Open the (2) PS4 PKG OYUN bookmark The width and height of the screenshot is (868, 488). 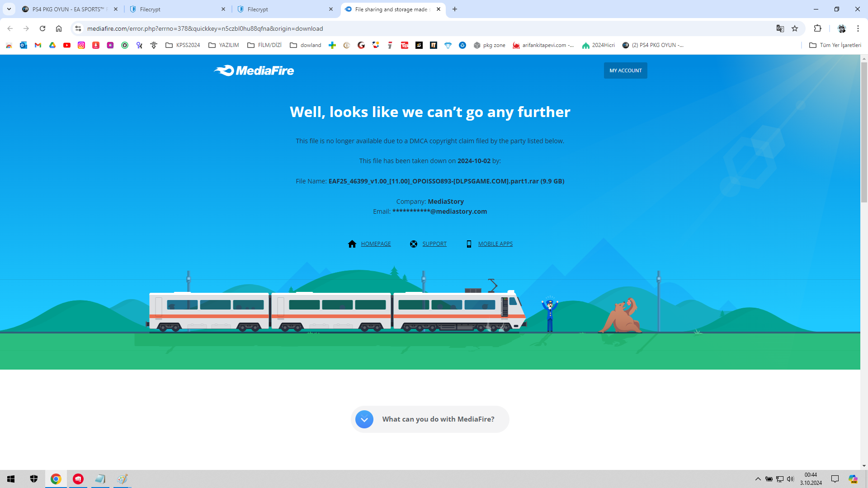coord(653,45)
